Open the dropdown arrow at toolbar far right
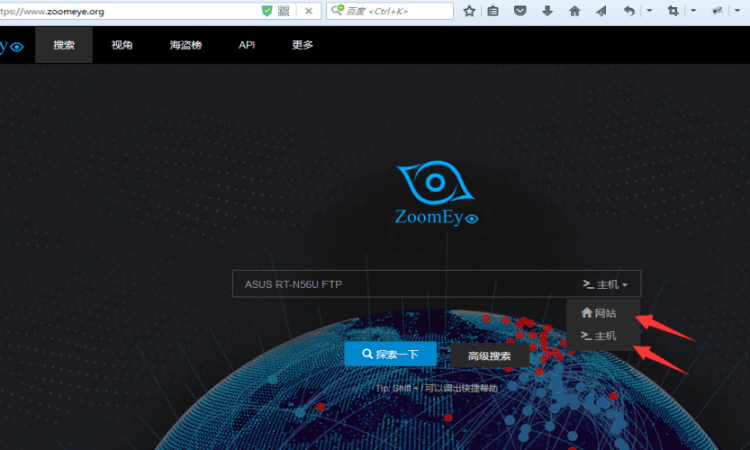The height and width of the screenshot is (450, 750). (737, 11)
